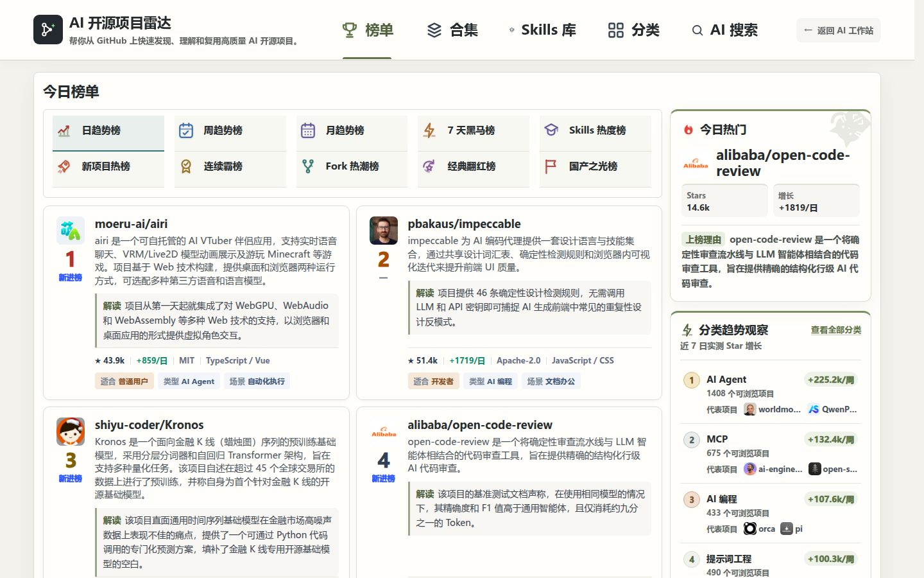Screen dimensions: 924x578
Task: Click the pi representative project chip
Action: coord(791,529)
